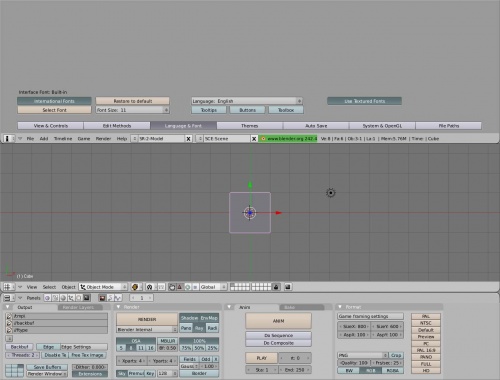The height and width of the screenshot is (380, 500).
Task: Open the Script panels context icon
Action: pyautogui.click(x=55, y=298)
